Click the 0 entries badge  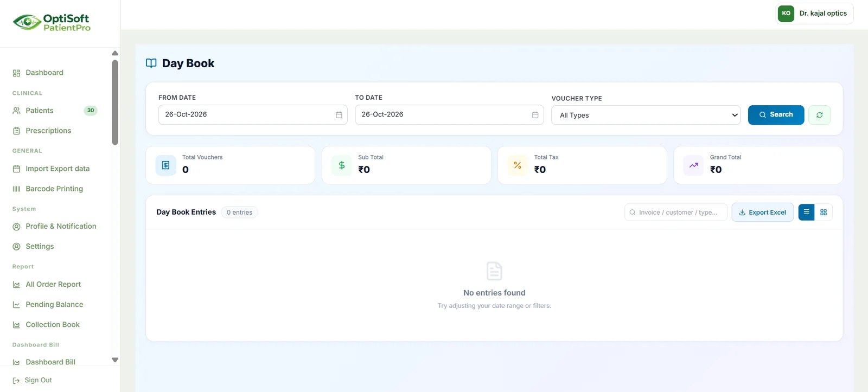click(x=239, y=212)
